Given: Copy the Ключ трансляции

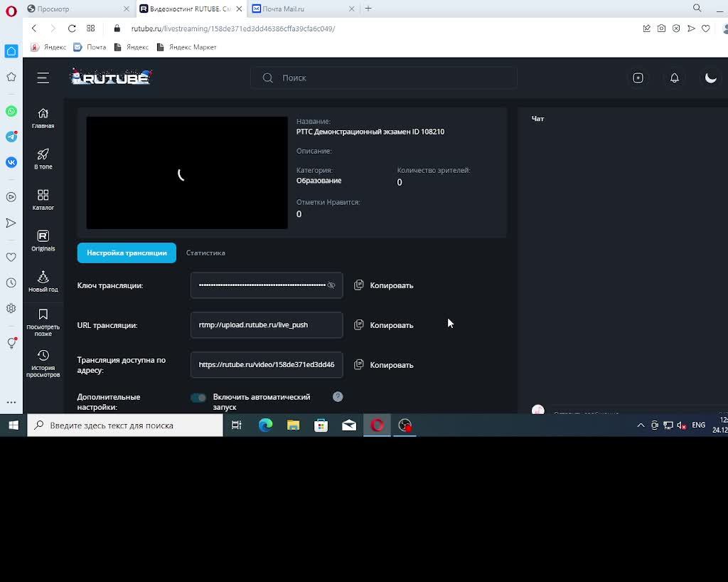Looking at the screenshot, I should click(383, 285).
